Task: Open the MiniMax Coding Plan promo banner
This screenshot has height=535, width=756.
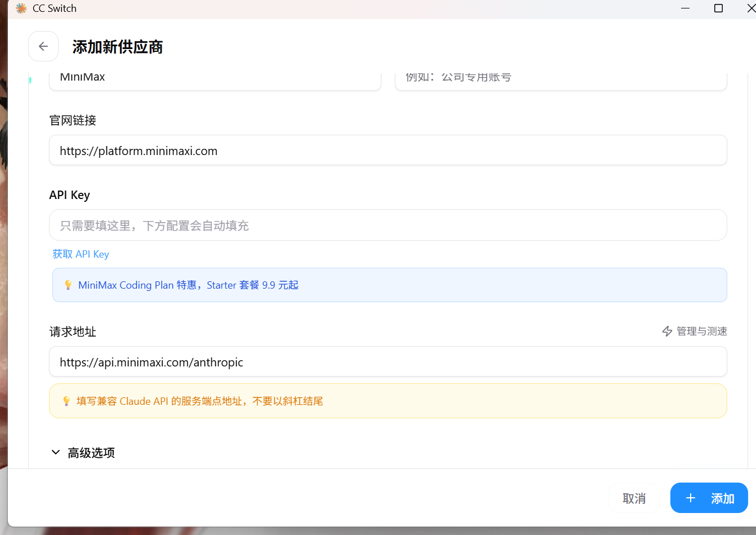Action: 390,285
